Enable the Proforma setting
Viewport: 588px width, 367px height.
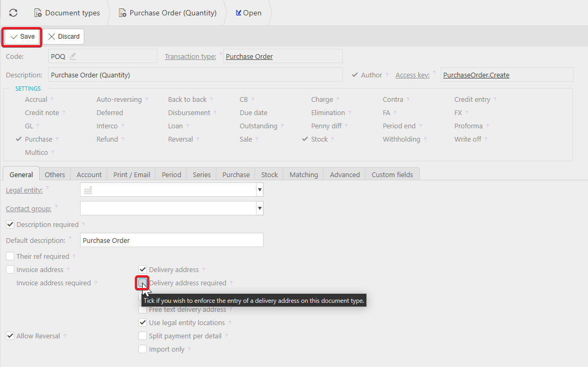click(468, 126)
